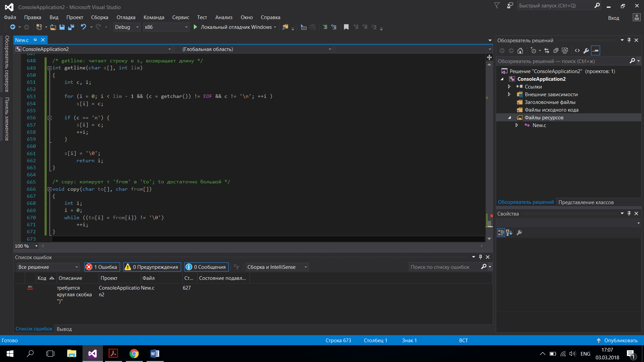Screen dimensions: 644x362
Task: Toggle auto-hide pin on the Error List
Action: (480, 257)
